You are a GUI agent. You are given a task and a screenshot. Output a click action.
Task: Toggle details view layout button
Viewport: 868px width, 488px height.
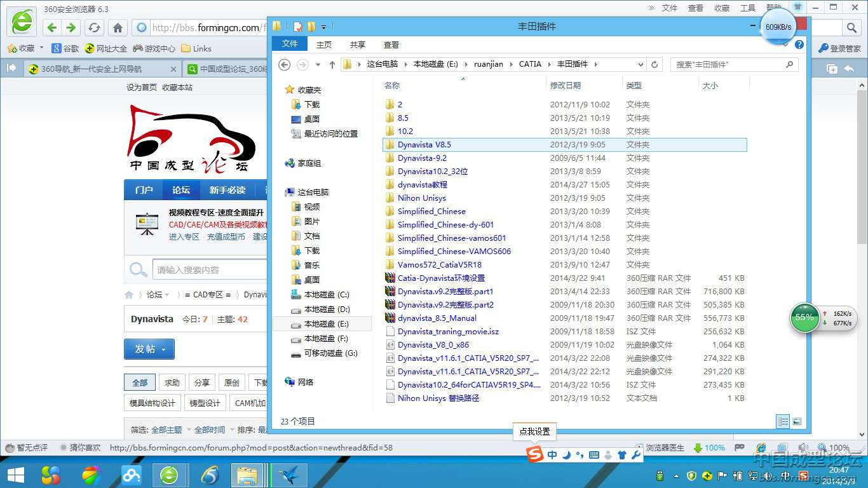click(x=783, y=421)
